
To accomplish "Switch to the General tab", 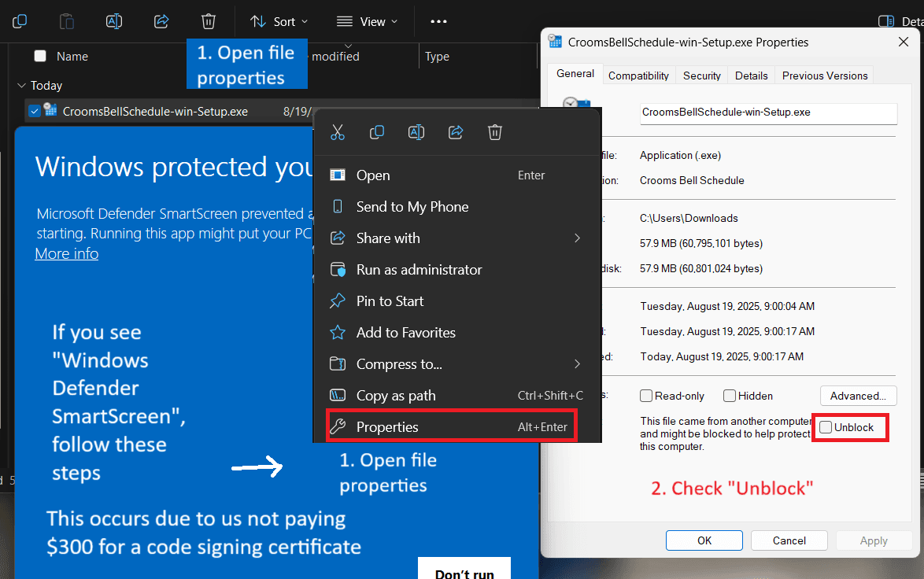I will pyautogui.click(x=575, y=74).
